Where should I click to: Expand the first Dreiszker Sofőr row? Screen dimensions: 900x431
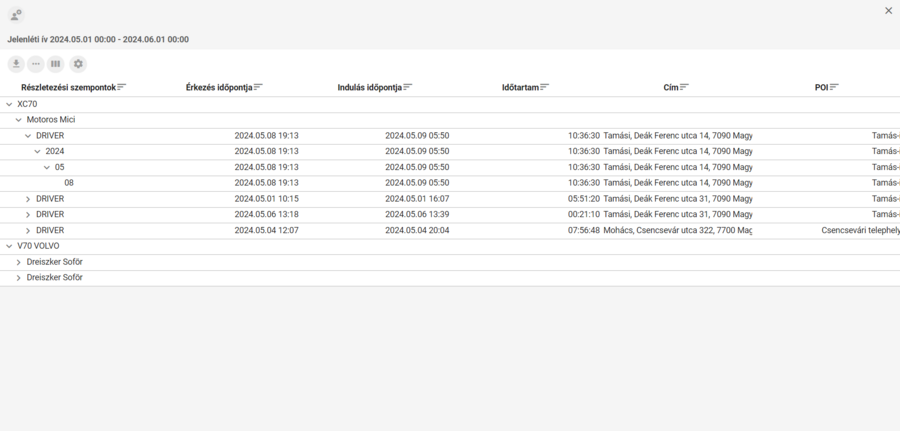[19, 262]
